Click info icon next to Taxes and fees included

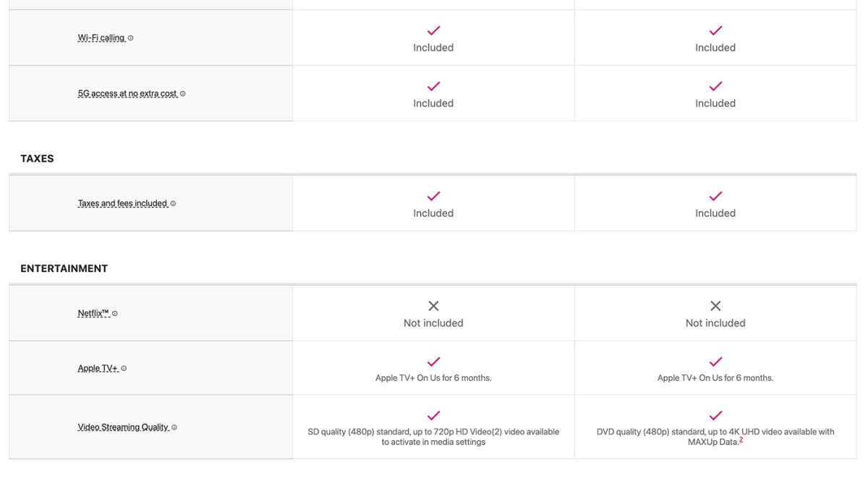pyautogui.click(x=173, y=204)
